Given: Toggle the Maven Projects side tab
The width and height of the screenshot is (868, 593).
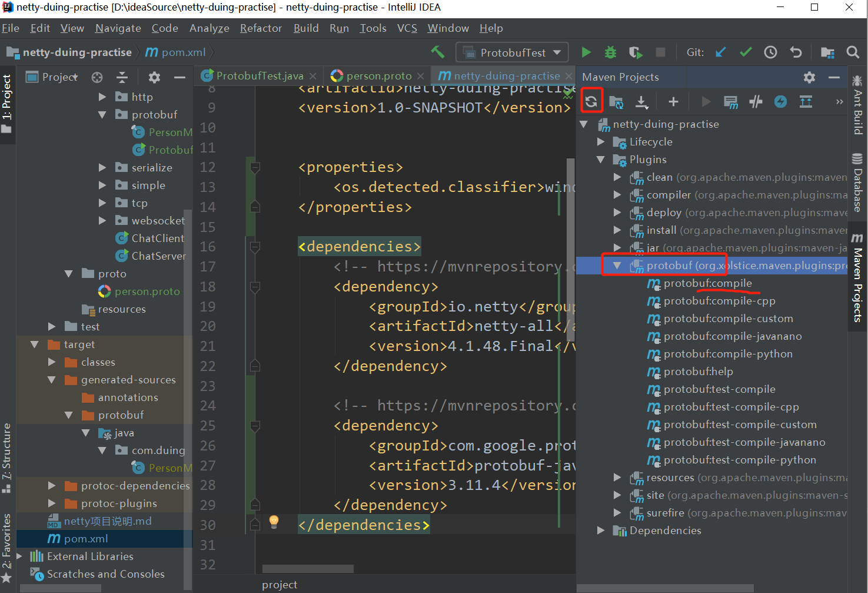Looking at the screenshot, I should tap(857, 277).
